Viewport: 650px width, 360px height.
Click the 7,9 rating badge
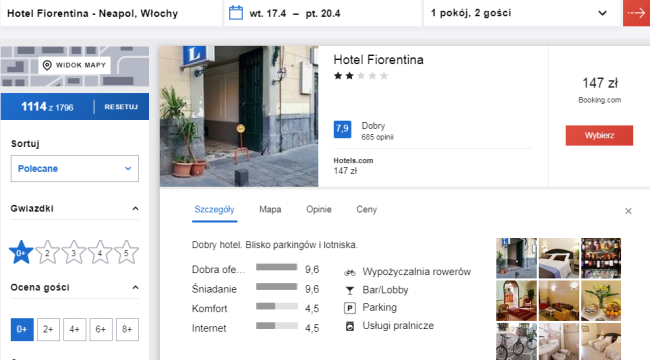342,129
